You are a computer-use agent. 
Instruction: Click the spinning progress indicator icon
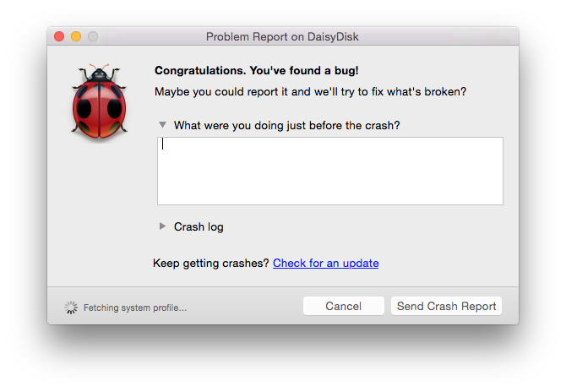pos(71,308)
